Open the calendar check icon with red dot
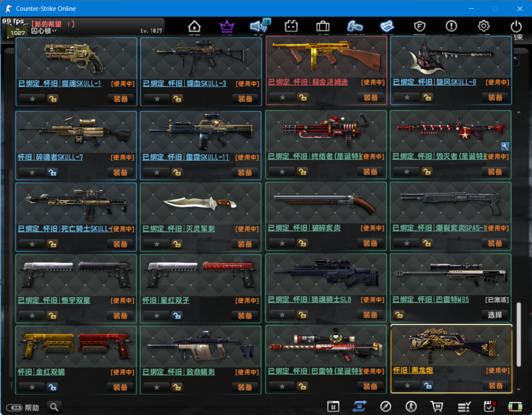Image resolution: width=532 pixels, height=415 pixels. click(489, 406)
